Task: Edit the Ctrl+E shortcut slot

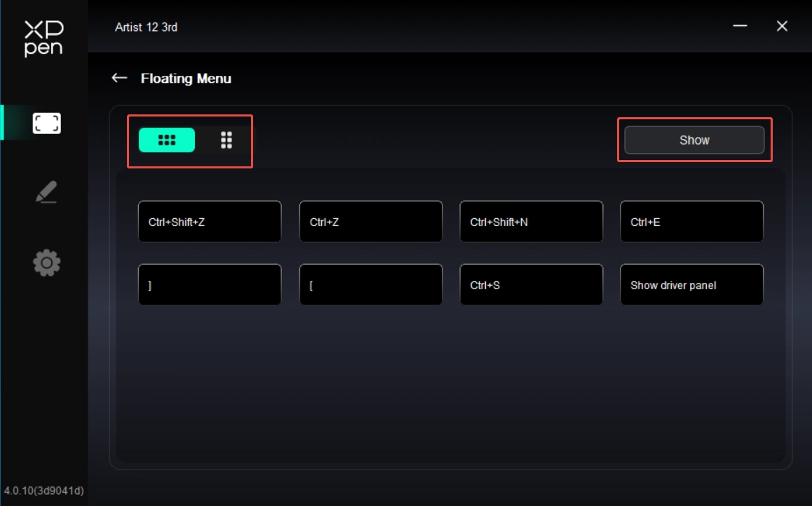Action: tap(691, 222)
